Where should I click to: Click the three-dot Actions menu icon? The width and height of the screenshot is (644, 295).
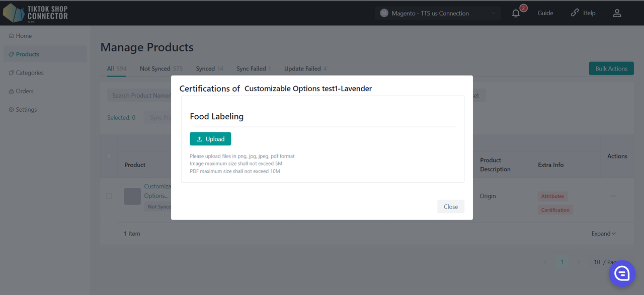pyautogui.click(x=613, y=196)
